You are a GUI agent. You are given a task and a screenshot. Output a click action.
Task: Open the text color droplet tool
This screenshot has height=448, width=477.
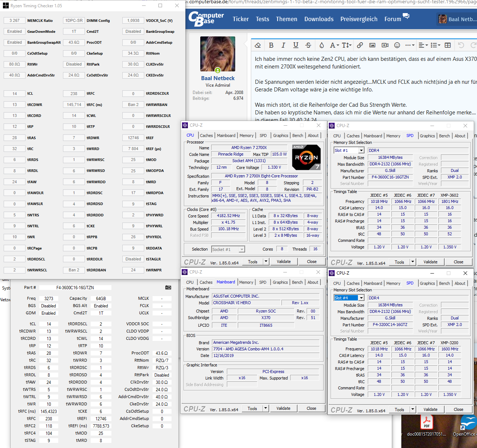(x=322, y=45)
